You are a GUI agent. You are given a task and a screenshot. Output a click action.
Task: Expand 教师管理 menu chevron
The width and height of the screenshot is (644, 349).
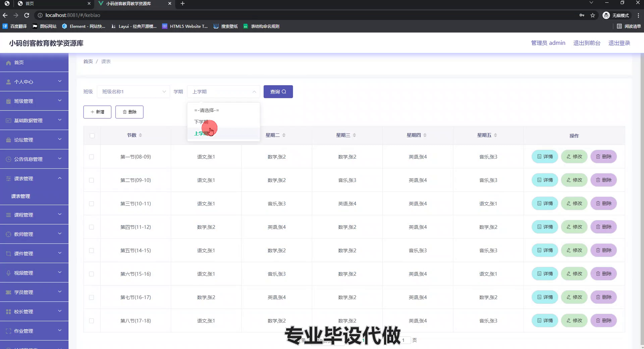pos(60,234)
